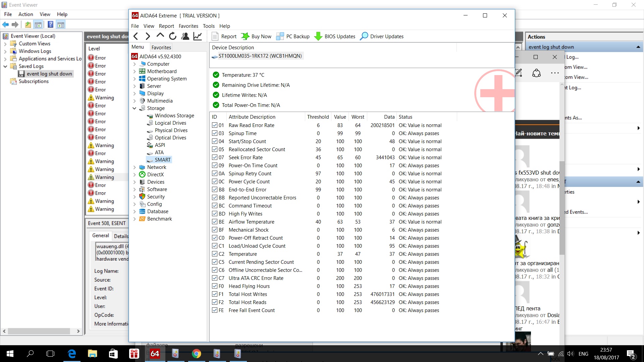Click the Buy Now button

(x=257, y=36)
